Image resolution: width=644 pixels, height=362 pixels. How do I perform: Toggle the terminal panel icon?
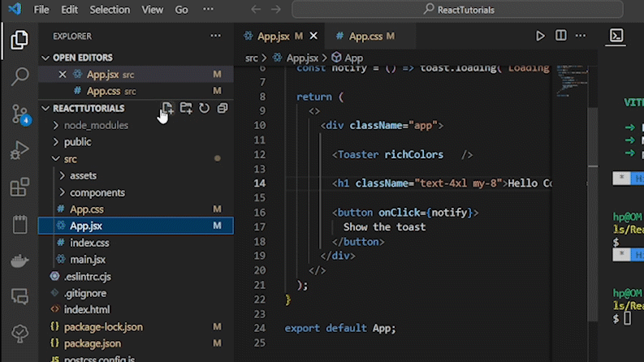616,36
